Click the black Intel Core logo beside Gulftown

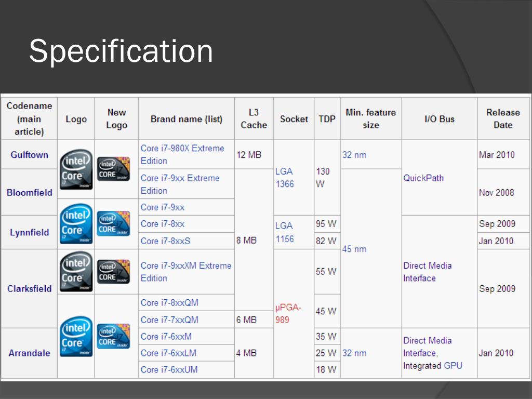tap(76, 169)
